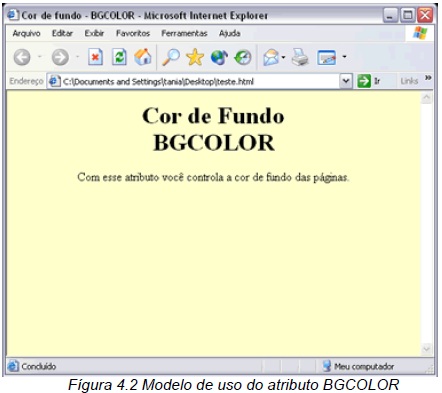
Task: Maximize the Internet Explorer window
Action: coord(408,15)
